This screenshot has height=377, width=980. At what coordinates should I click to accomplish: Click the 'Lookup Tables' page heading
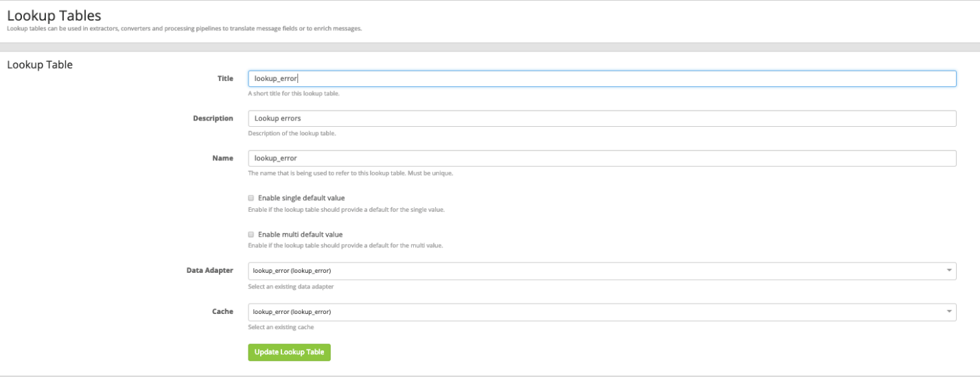click(54, 15)
